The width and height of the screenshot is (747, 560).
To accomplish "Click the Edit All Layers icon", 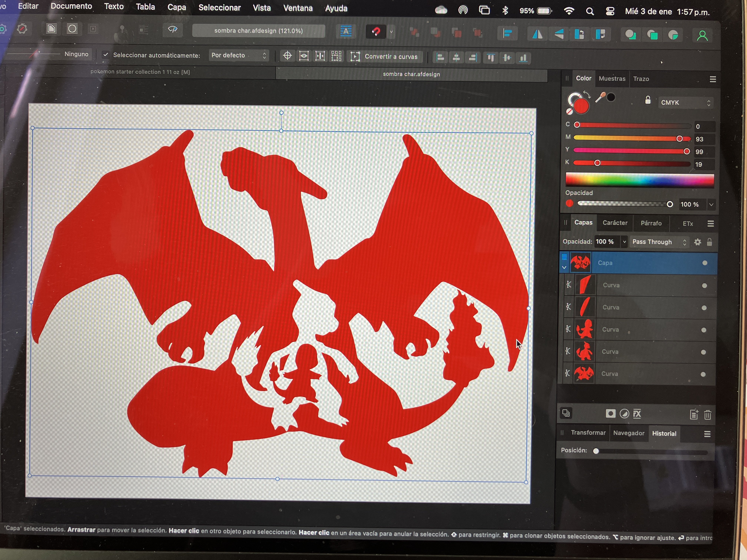I will [566, 413].
